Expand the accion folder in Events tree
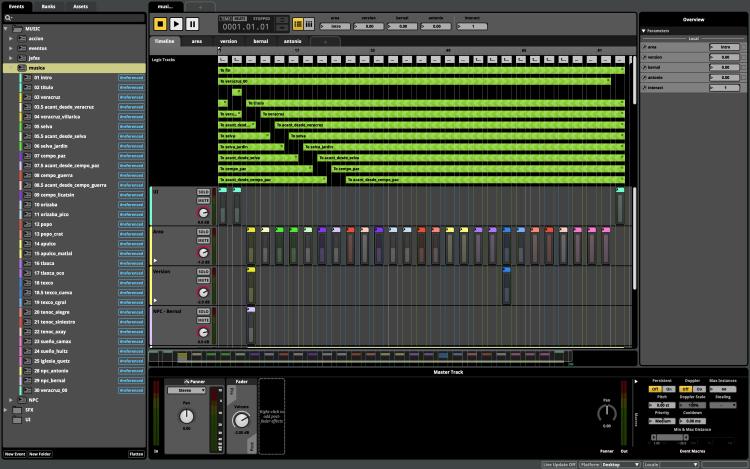 [9, 38]
